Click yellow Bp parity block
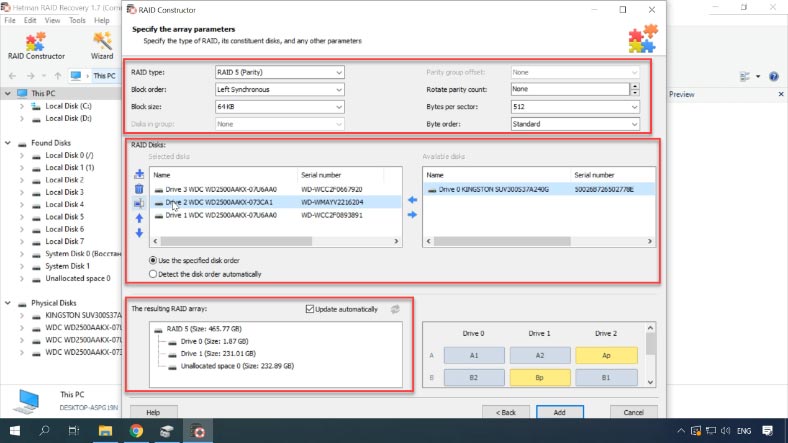The image size is (788, 443). [x=540, y=378]
